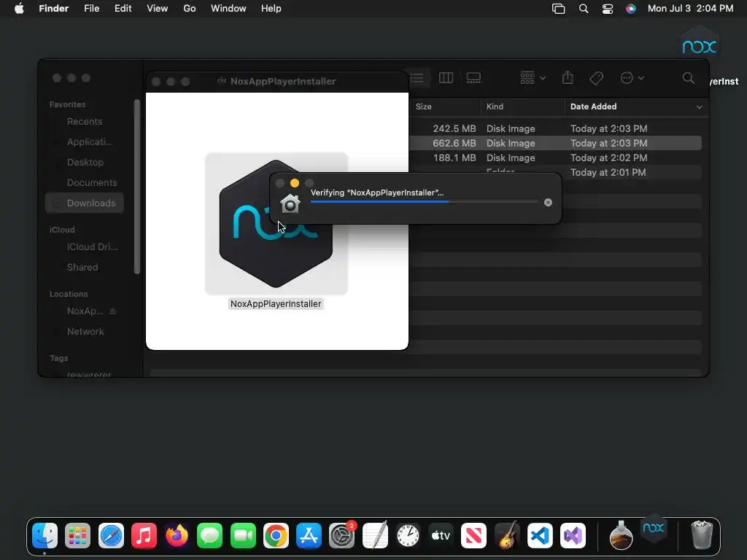Open Stage Manager windows icon in menu bar

(558, 9)
